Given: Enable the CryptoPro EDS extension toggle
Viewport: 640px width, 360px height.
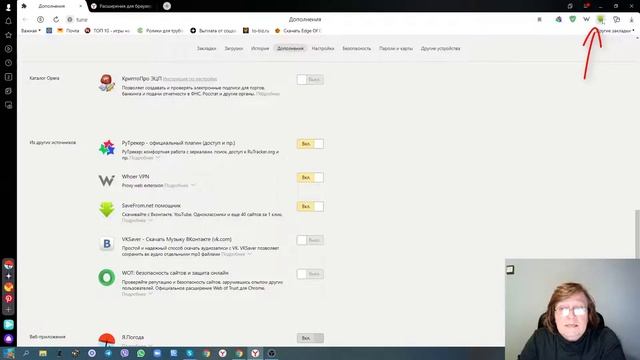Looking at the screenshot, I should click(310, 80).
